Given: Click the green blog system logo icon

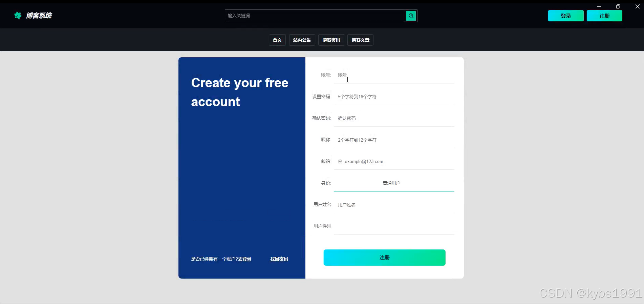Looking at the screenshot, I should (x=18, y=15).
